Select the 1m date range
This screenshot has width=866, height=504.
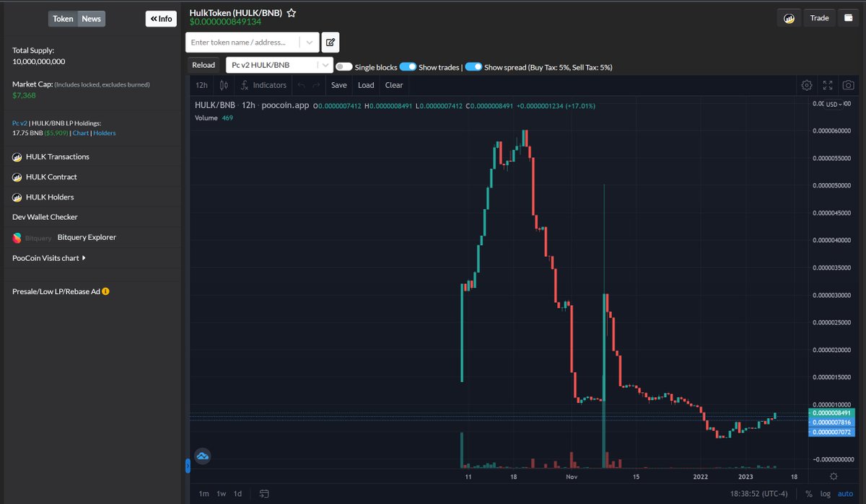click(x=204, y=494)
